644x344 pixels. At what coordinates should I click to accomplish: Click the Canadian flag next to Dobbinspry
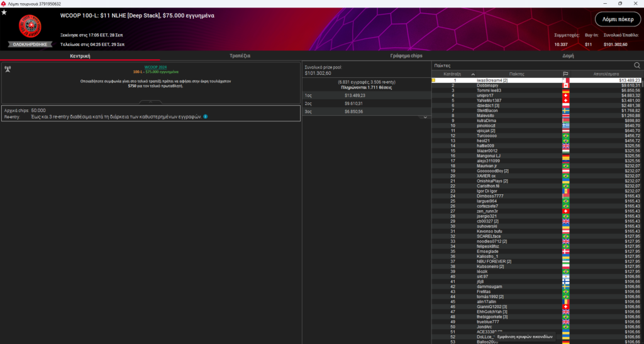click(x=565, y=86)
